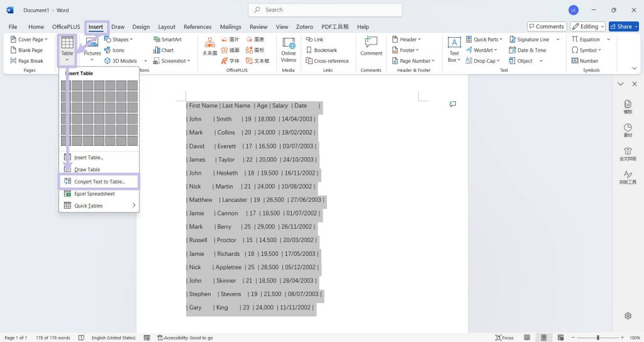Add a Comment from the Insert ribbon
This screenshot has width=644, height=342.
click(x=371, y=46)
